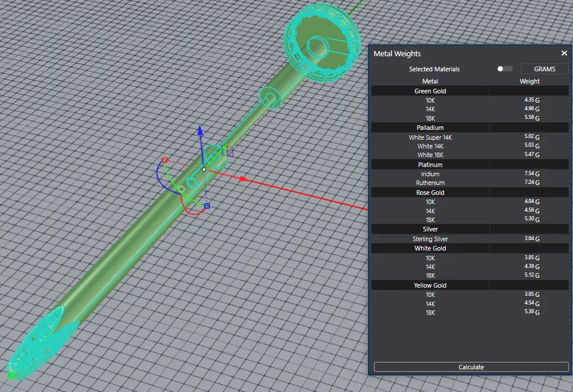Screen dimensions: 573x392
Task: Click the blue square scale handle
Action: click(x=207, y=205)
